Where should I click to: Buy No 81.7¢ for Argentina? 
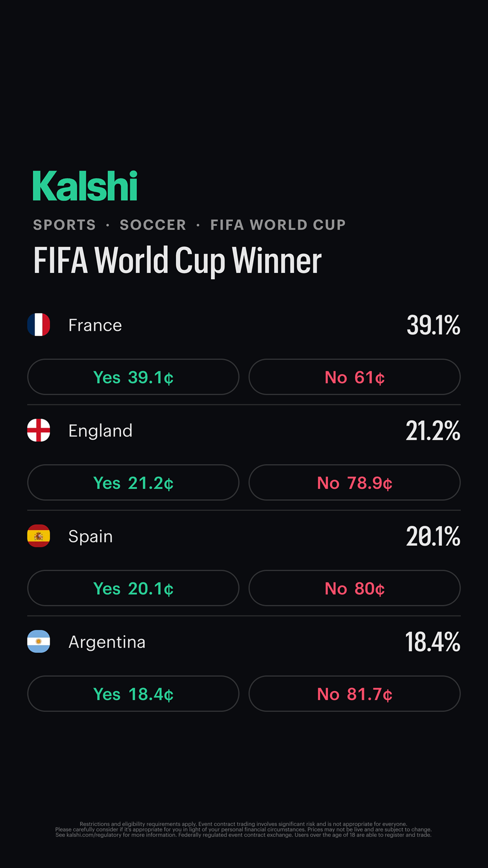355,693
